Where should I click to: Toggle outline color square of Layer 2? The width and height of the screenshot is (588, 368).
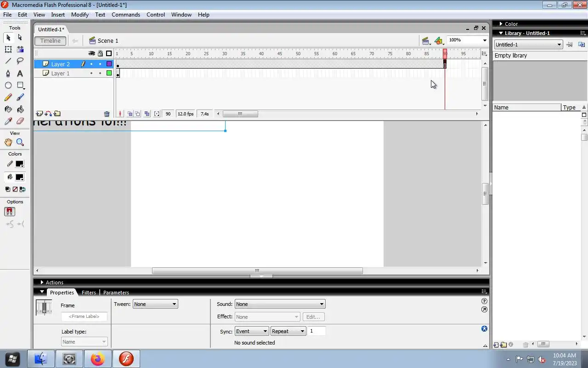[109, 64]
